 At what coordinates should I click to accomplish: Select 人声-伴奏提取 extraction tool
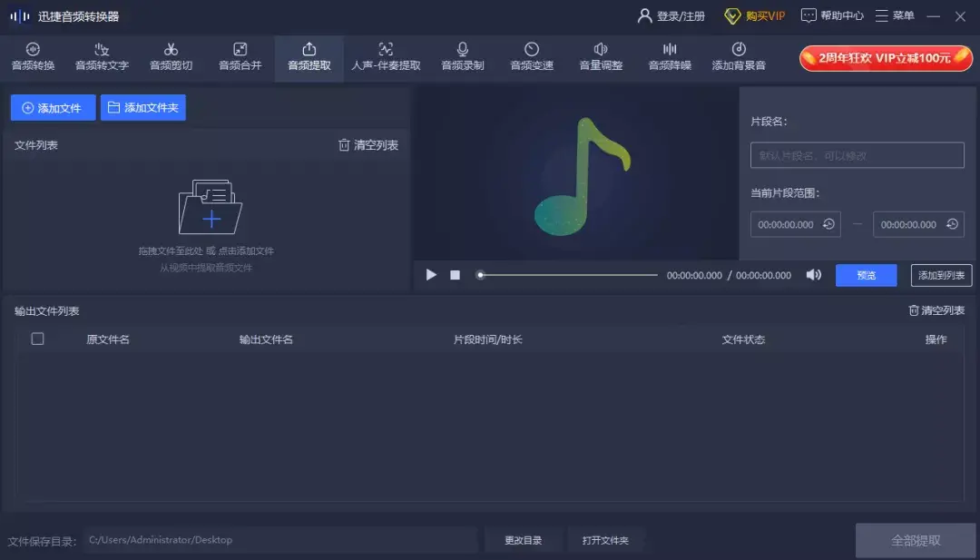[385, 57]
